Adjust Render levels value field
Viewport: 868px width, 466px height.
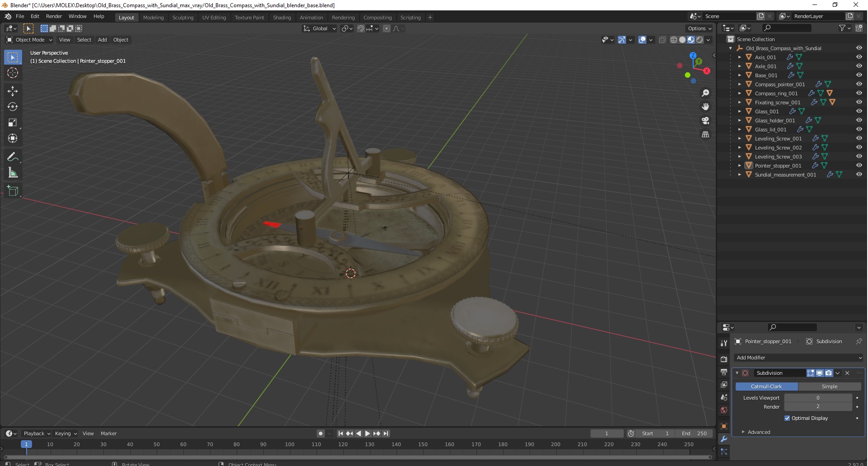[x=818, y=407]
